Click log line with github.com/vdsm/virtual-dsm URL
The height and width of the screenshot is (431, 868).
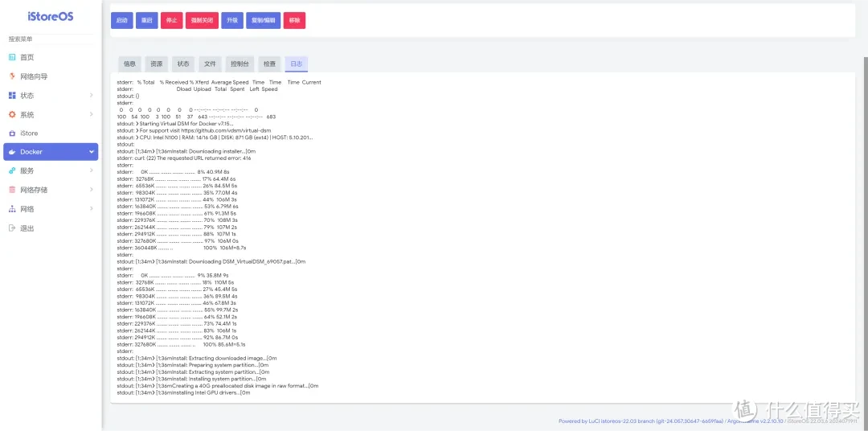pyautogui.click(x=194, y=131)
